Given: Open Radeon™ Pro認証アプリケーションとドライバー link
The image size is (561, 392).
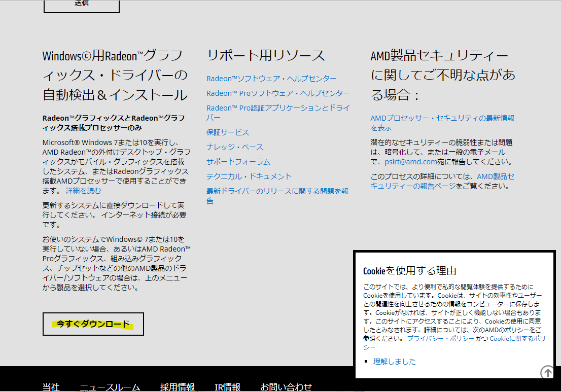Looking at the screenshot, I should pos(278,113).
